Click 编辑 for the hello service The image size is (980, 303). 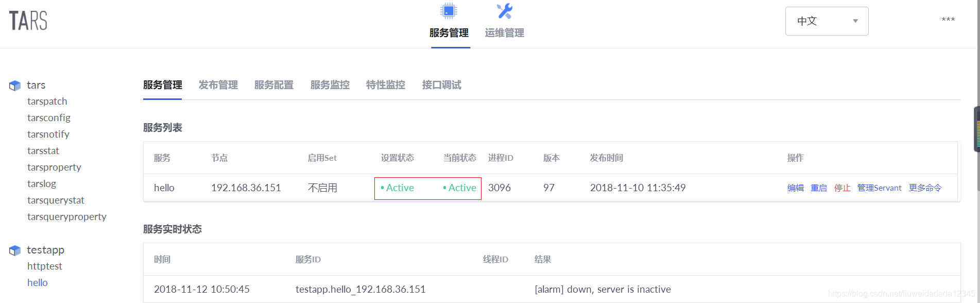tap(796, 188)
